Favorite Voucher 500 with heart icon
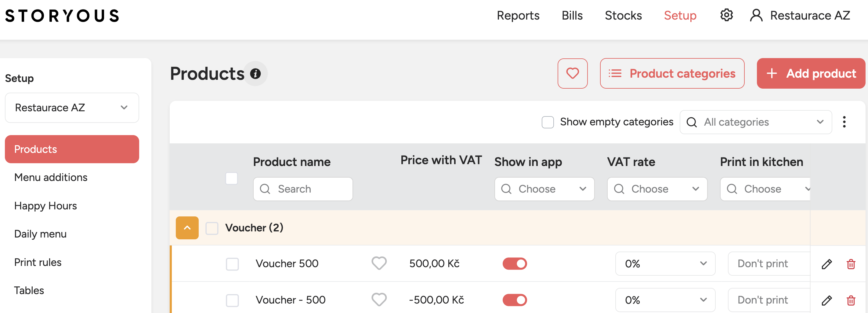Screen dimensions: 868x313 pos(379,263)
